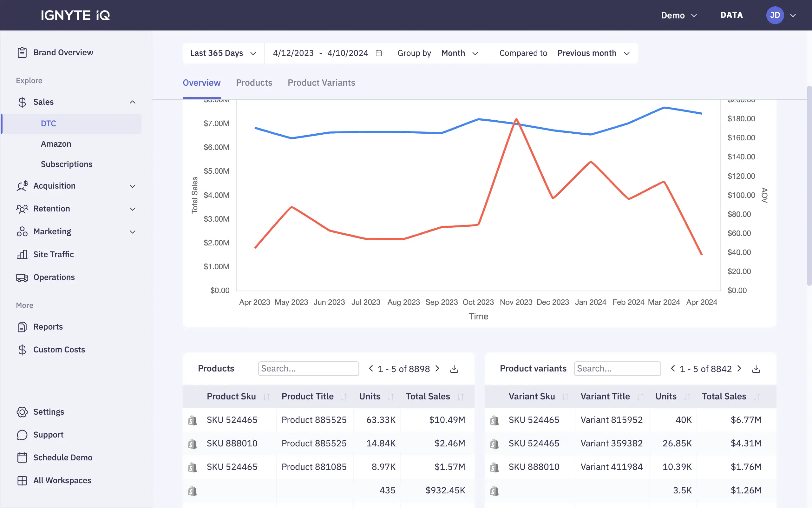This screenshot has height=508, width=812.
Task: Sort Products table by Product Title
Action: point(344,397)
